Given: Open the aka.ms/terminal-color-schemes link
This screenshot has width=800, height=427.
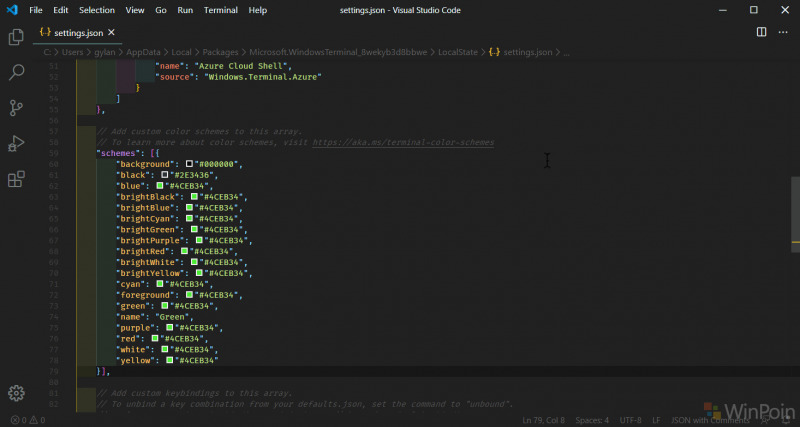Looking at the screenshot, I should 403,142.
